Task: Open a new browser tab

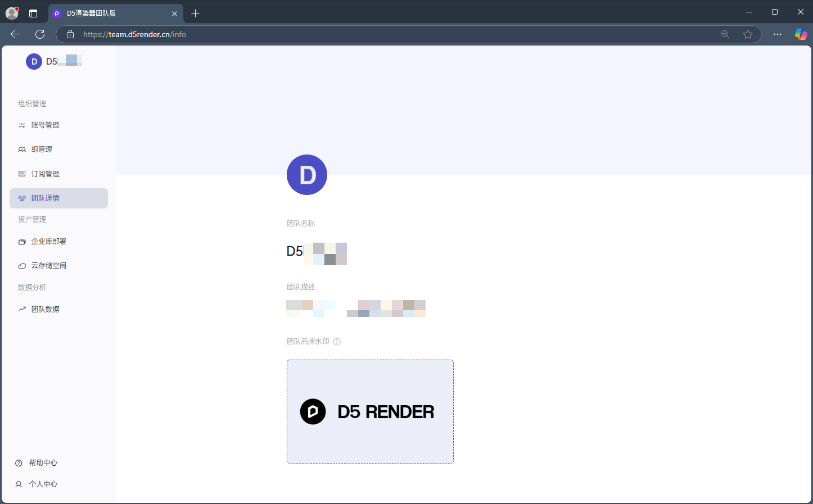Action: [196, 13]
